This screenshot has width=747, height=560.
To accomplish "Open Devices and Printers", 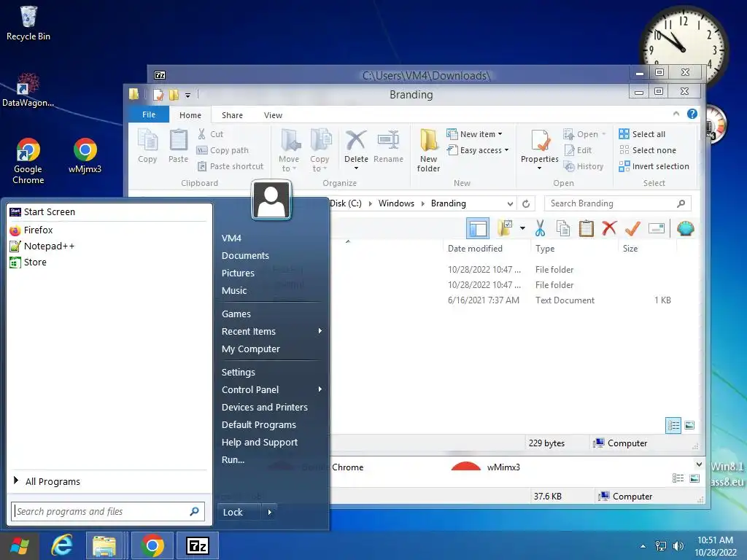I will tap(264, 407).
